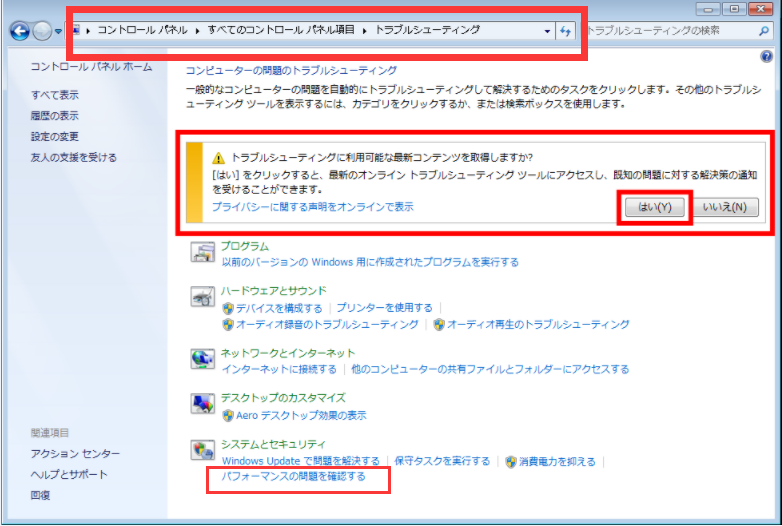The width and height of the screenshot is (782, 526).
Task: Open the recent pages dropdown arrow
Action: coord(58,31)
